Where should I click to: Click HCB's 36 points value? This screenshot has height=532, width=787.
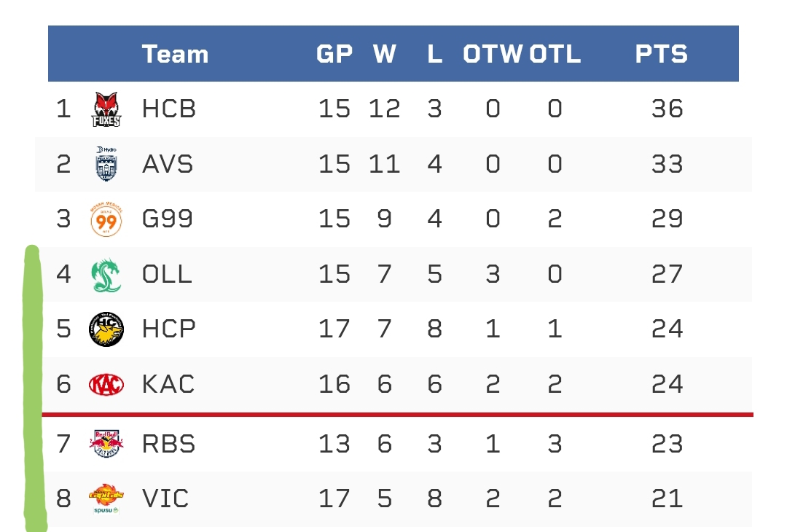coord(667,109)
